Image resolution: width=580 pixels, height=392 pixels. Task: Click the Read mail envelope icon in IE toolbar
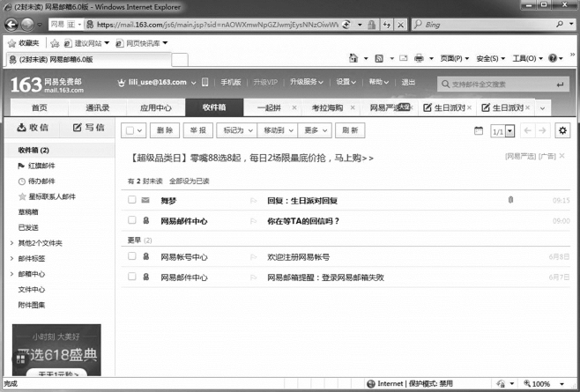pos(403,58)
